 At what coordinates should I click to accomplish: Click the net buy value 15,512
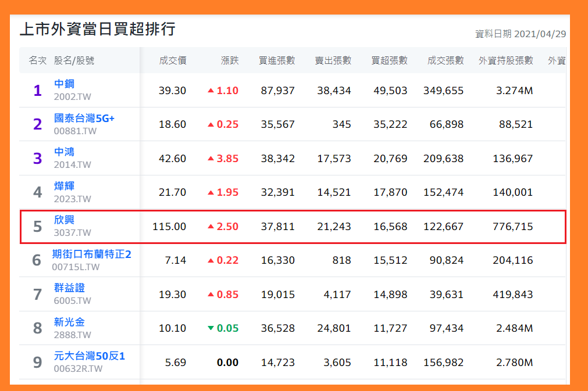390,260
